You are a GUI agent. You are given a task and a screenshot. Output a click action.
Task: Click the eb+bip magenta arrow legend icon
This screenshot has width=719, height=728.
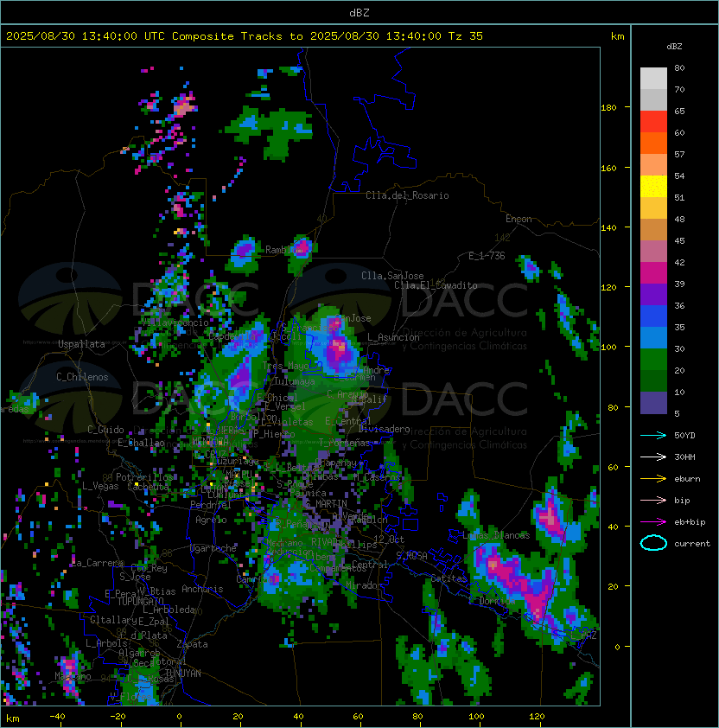pos(653,522)
